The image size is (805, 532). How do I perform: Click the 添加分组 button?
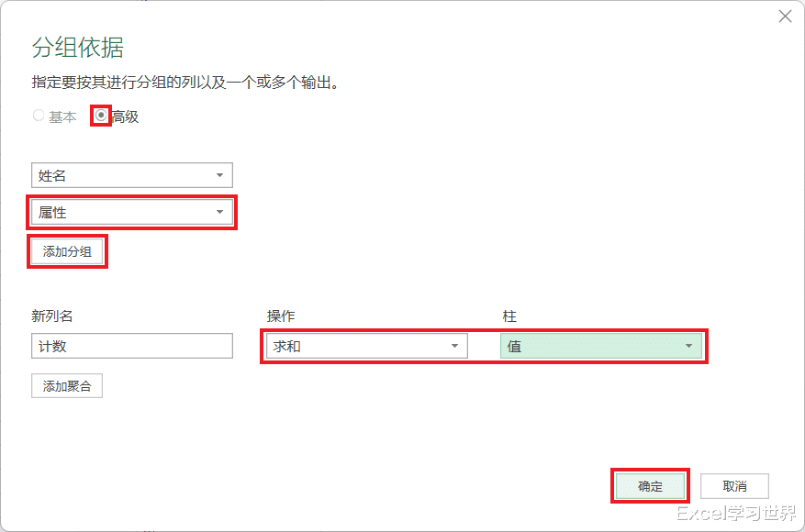[67, 251]
